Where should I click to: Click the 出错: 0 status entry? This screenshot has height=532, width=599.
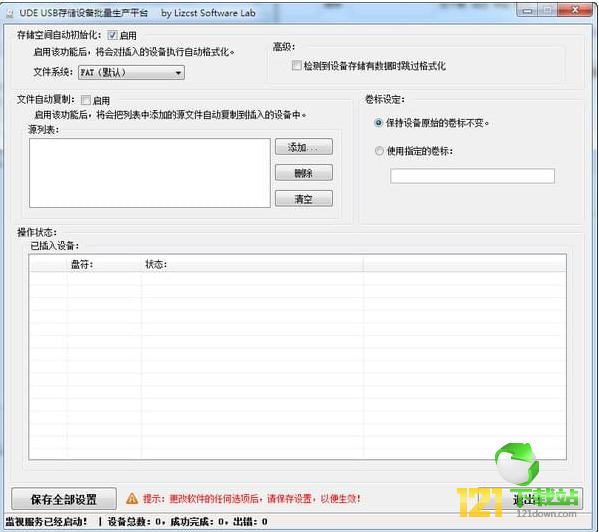[x=250, y=522]
